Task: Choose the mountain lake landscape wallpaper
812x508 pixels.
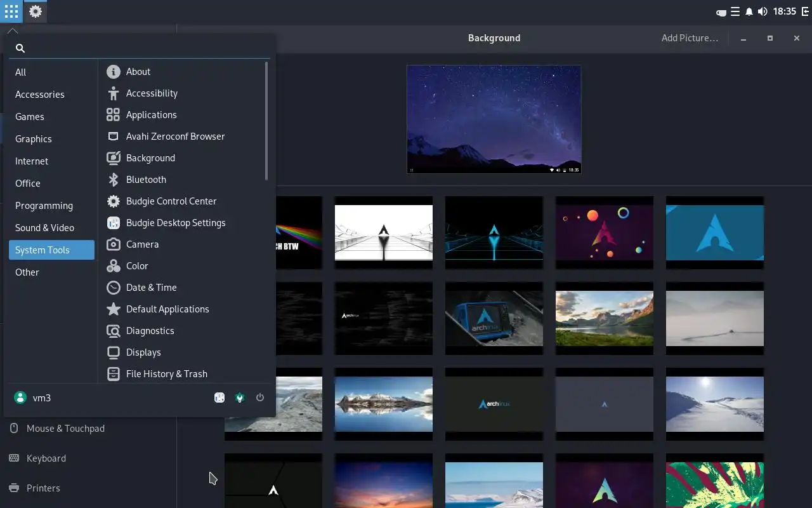Action: click(x=605, y=318)
